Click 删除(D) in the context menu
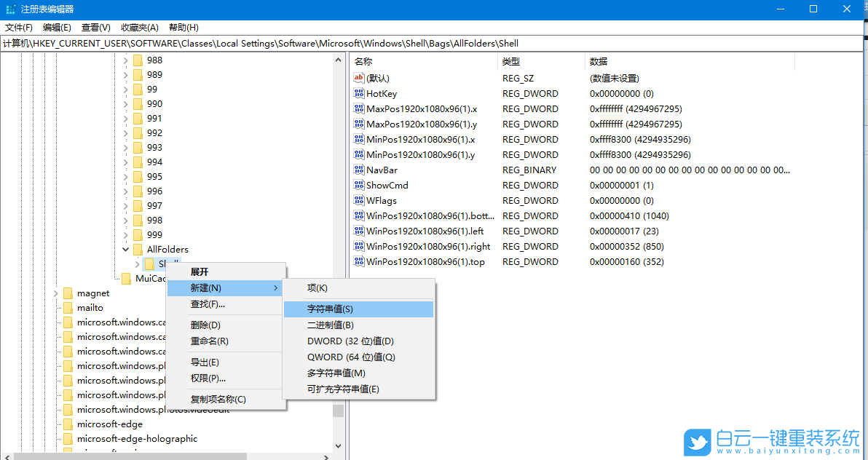This screenshot has height=460, width=868. tap(206, 324)
